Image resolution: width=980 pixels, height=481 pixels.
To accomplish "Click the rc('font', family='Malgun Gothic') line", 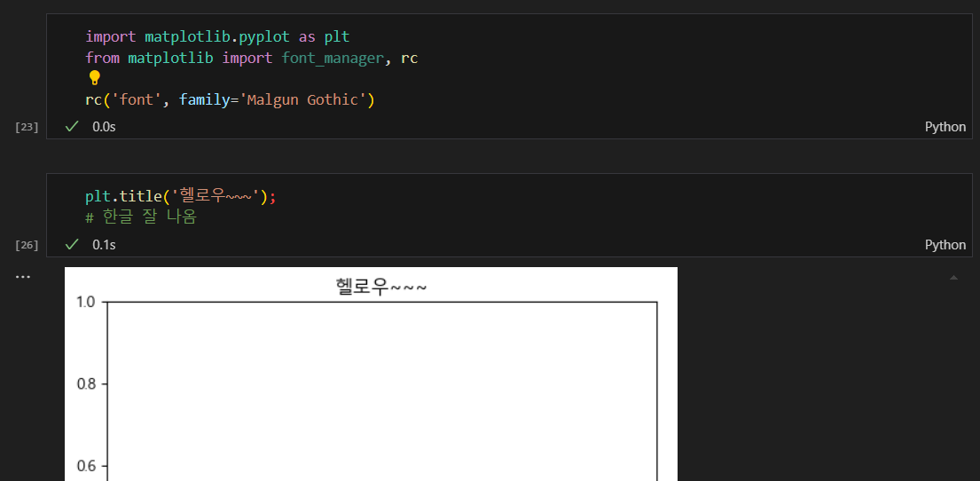I will (230, 99).
